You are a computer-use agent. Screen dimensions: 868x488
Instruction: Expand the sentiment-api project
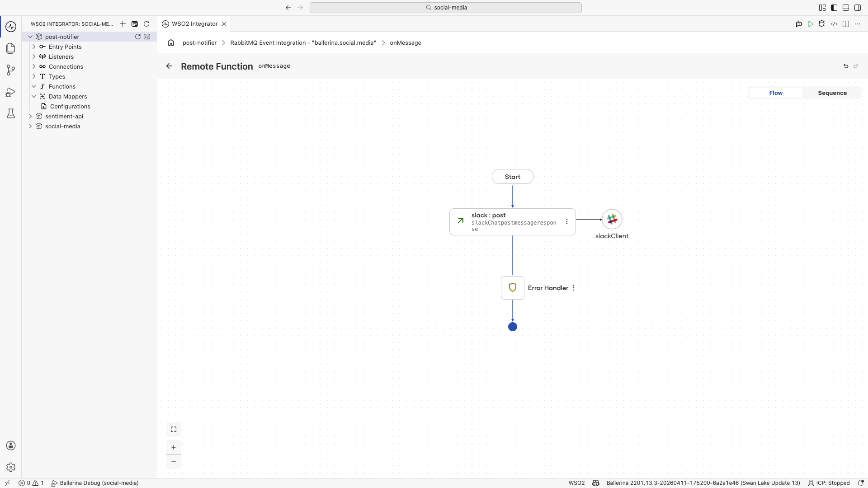tap(30, 116)
